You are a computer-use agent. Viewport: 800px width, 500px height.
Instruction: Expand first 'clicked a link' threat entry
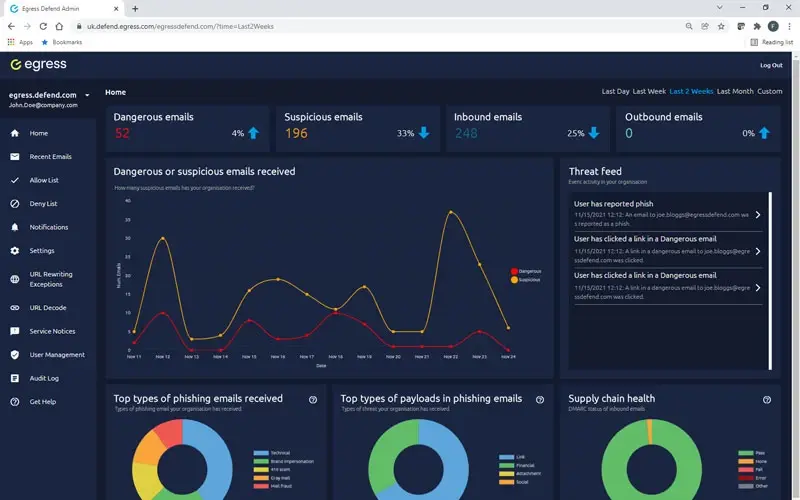[757, 251]
